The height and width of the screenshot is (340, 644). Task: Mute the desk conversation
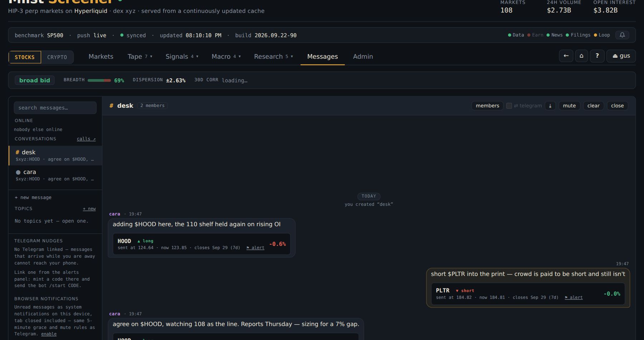tap(569, 106)
